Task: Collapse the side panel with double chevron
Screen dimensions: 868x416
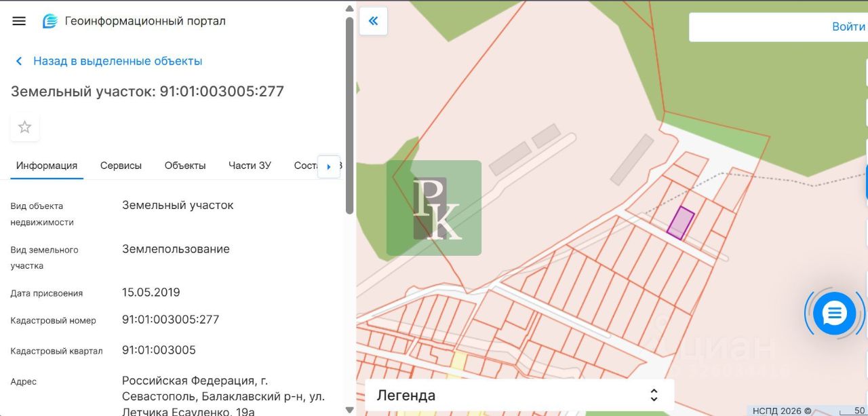Action: click(373, 21)
